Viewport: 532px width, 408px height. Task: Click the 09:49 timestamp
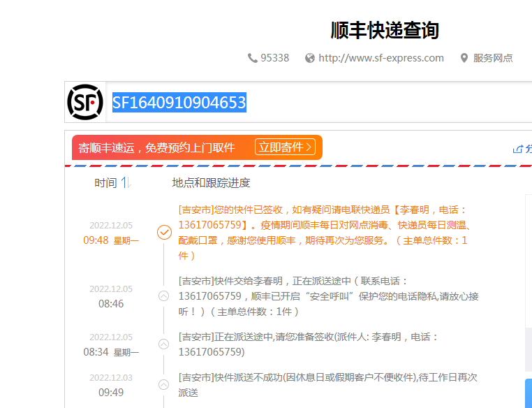tap(111, 393)
